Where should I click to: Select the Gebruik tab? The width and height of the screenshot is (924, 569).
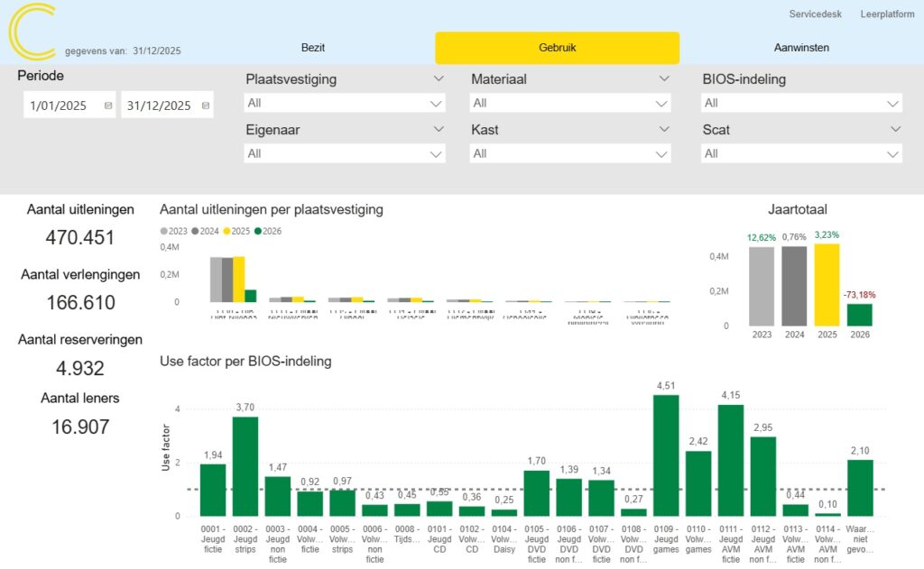click(557, 48)
